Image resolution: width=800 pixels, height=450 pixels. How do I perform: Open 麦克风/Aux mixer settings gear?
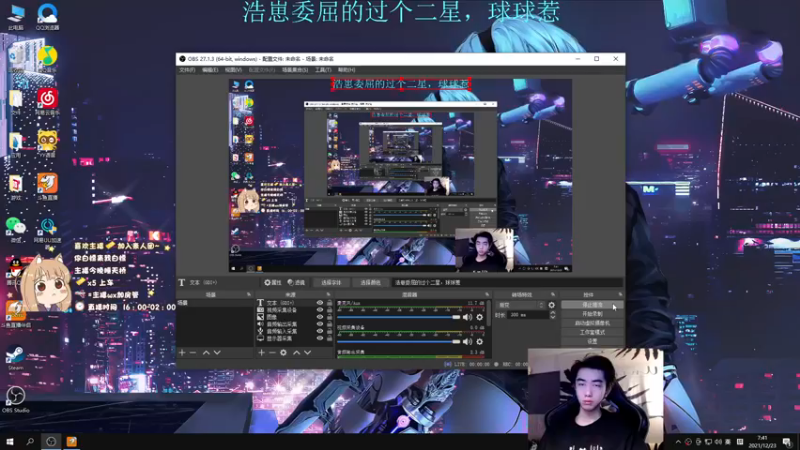tap(480, 317)
